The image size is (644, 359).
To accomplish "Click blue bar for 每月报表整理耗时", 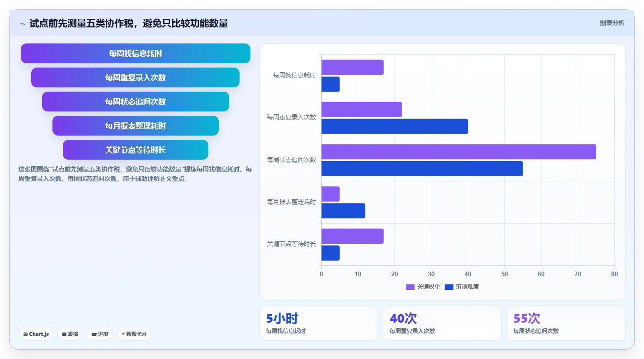I will pyautogui.click(x=343, y=211).
